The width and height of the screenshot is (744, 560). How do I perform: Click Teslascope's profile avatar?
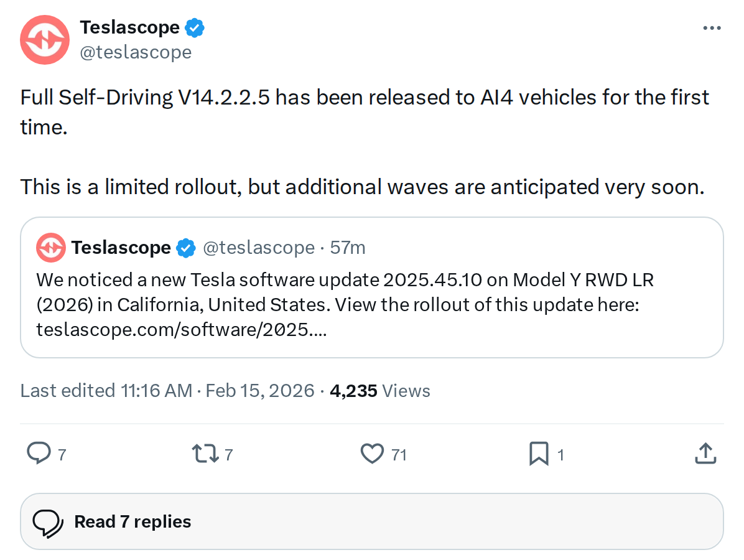point(44,40)
